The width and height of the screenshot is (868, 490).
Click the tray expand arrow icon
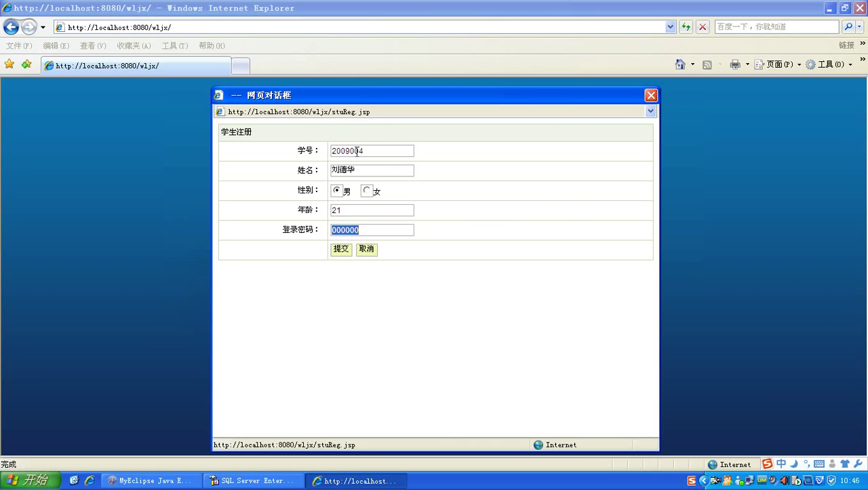(x=703, y=480)
